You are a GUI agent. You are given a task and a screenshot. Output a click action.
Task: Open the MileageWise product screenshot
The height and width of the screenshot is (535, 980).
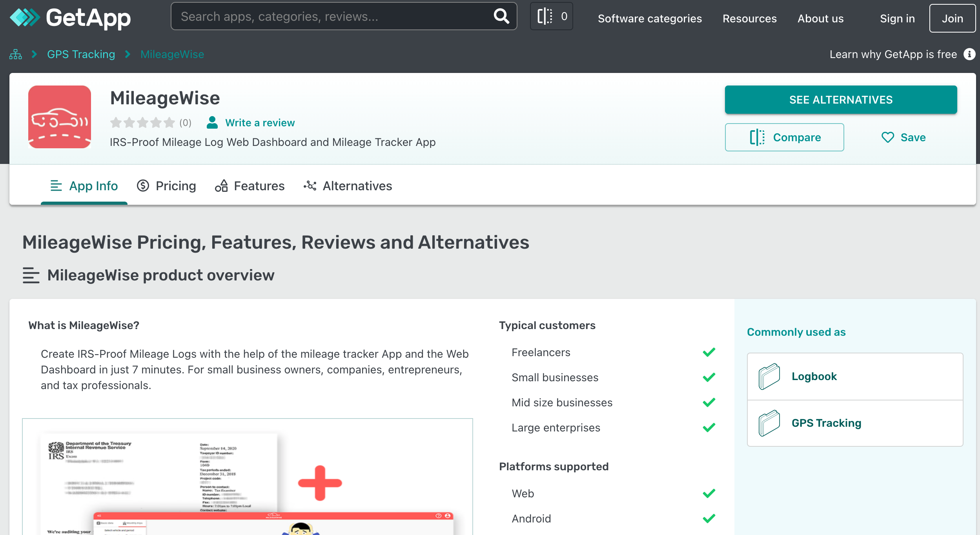coord(248,477)
